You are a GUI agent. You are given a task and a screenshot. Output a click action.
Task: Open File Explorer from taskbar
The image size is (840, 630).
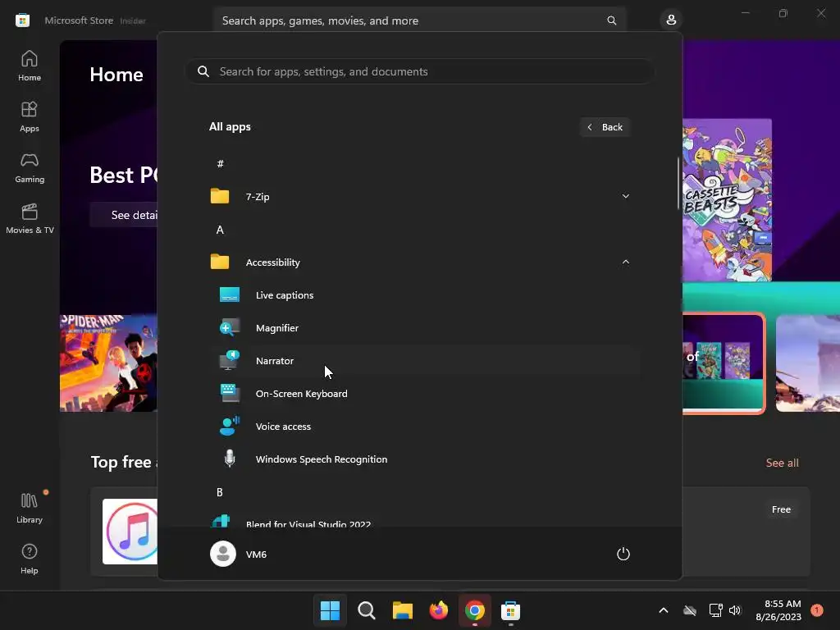click(x=402, y=610)
